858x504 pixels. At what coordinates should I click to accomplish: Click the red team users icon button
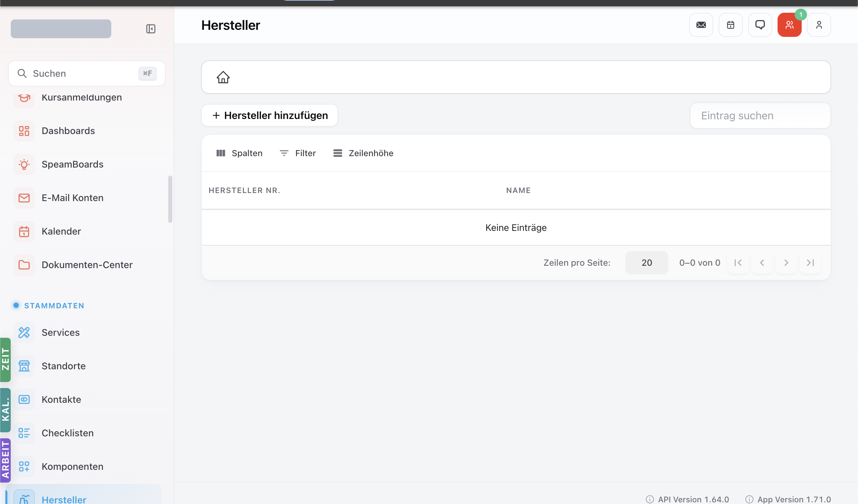789,25
